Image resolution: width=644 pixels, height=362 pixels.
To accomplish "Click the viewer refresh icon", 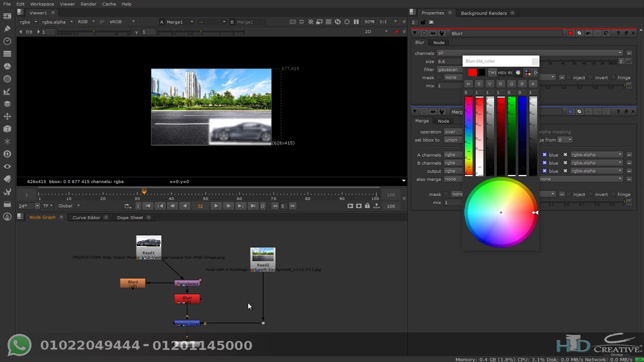I will point(338,22).
